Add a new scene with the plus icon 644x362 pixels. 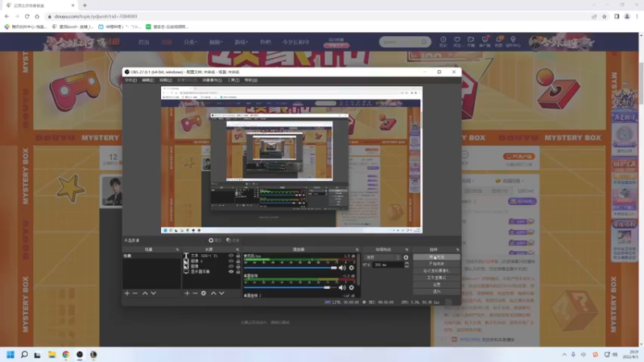coord(127,293)
